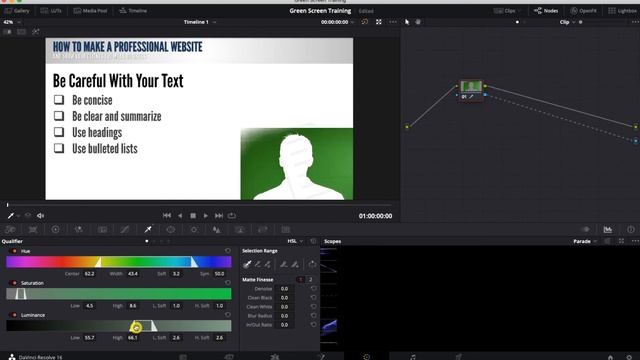The width and height of the screenshot is (640, 360).
Task: Select the pointer tool above nodes
Action: [407, 22]
